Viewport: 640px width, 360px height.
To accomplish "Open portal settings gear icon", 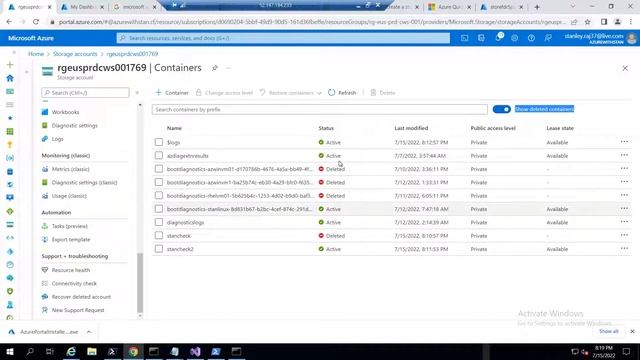I will tap(515, 38).
